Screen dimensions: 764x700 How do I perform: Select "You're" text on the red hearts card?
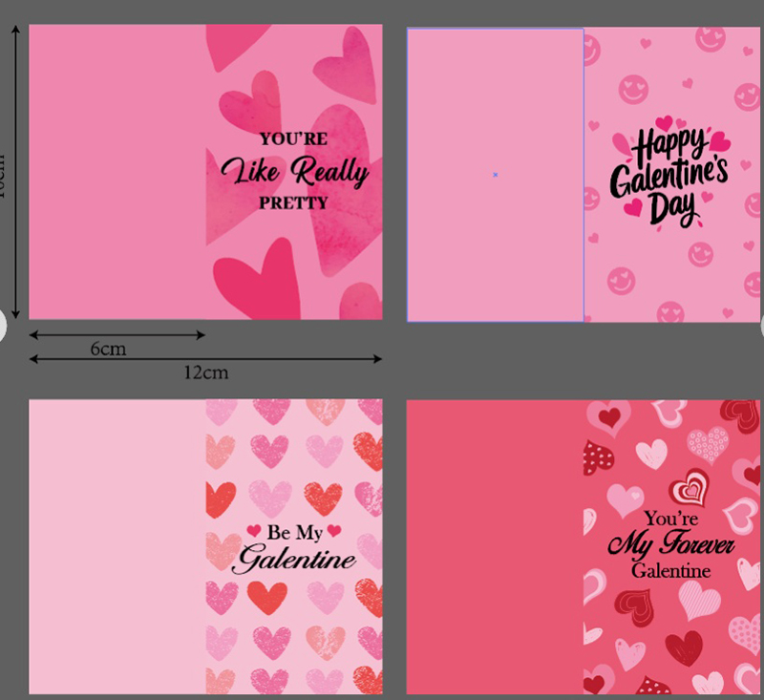tap(671, 519)
